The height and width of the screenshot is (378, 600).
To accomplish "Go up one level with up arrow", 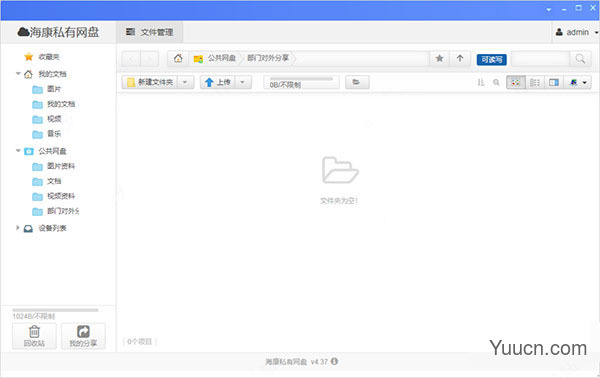I will [460, 59].
